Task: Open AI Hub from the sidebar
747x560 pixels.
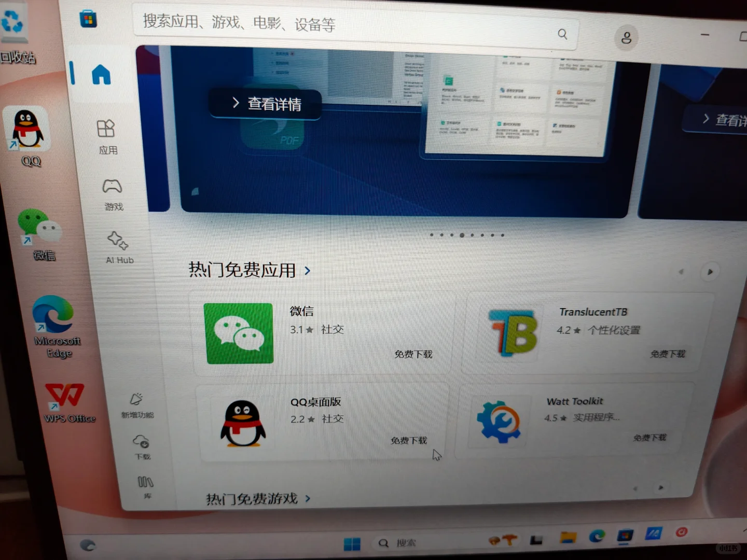Action: point(118,241)
